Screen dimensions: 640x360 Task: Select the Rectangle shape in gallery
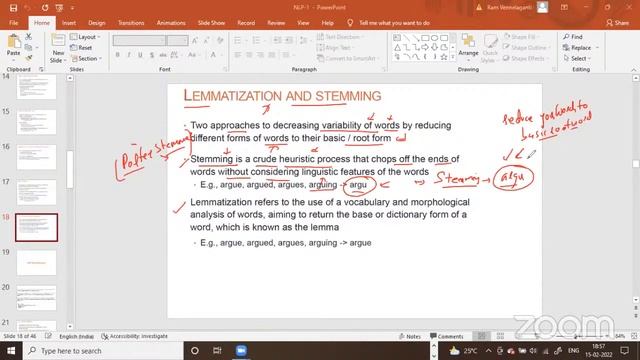click(x=425, y=38)
